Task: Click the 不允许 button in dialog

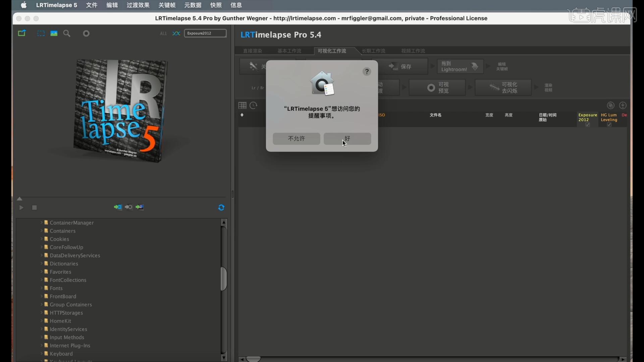Action: tap(296, 138)
